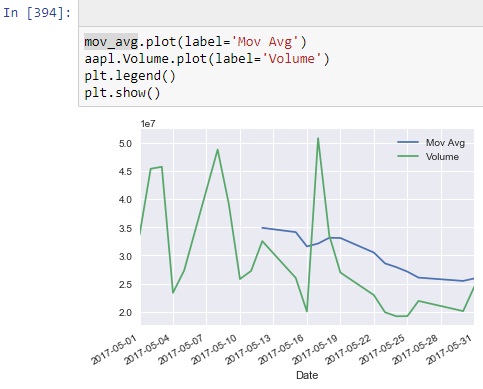Click the 5.0 y-axis tick label
483x389 pixels.
(x=125, y=144)
